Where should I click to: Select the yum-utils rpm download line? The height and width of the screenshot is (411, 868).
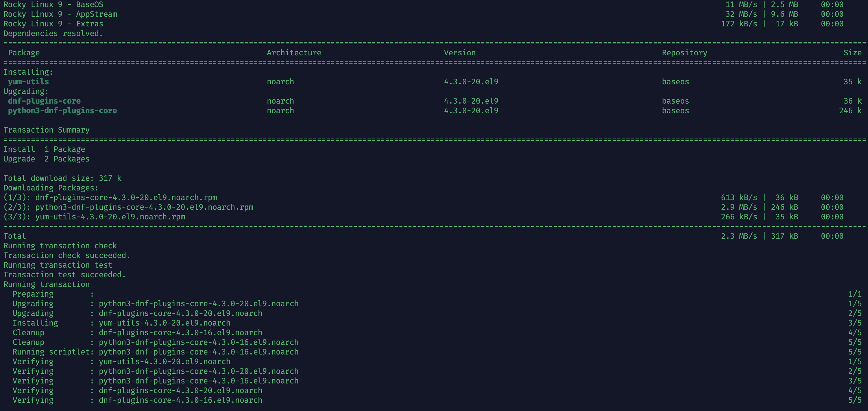[x=94, y=217]
